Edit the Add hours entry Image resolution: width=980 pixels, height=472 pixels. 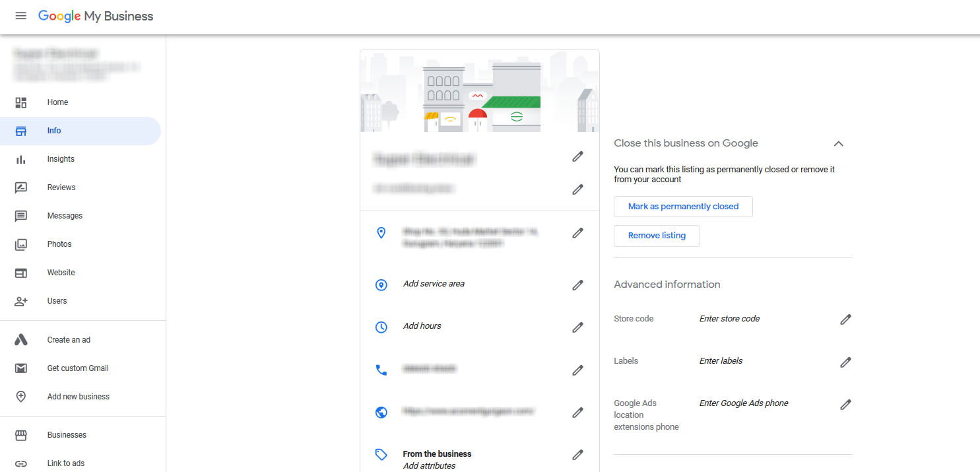(x=577, y=327)
